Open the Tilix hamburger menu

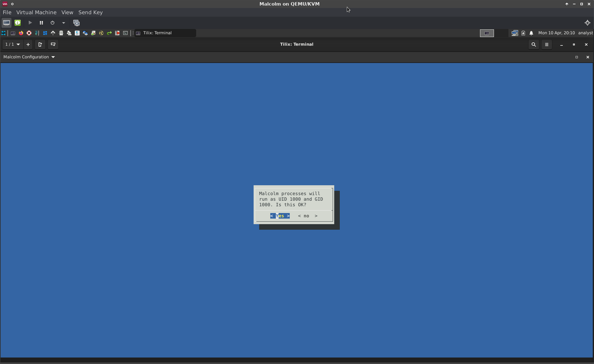[x=546, y=44]
